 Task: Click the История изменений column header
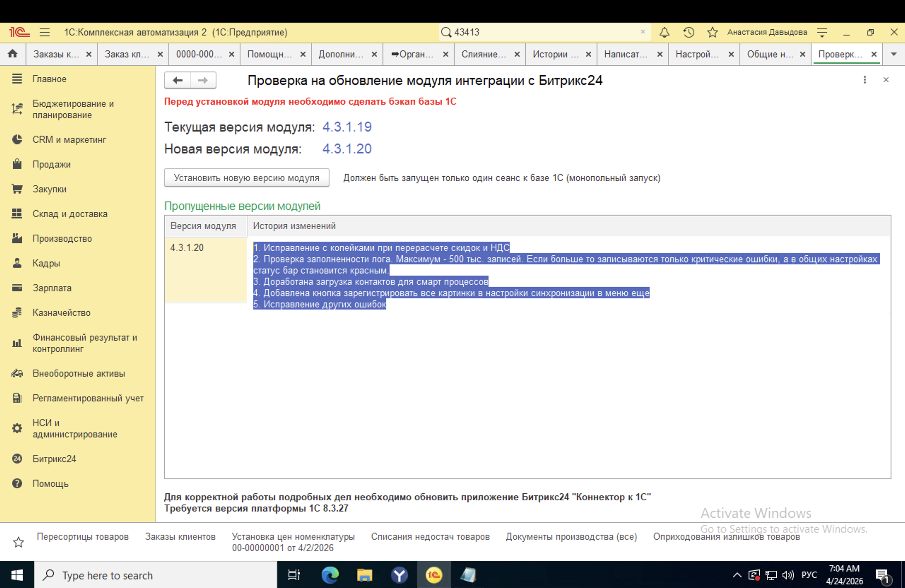click(569, 226)
